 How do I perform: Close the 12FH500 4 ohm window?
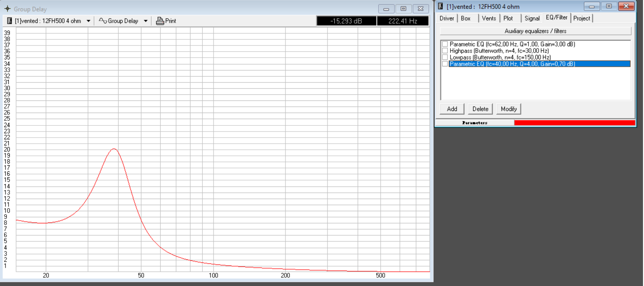626,6
